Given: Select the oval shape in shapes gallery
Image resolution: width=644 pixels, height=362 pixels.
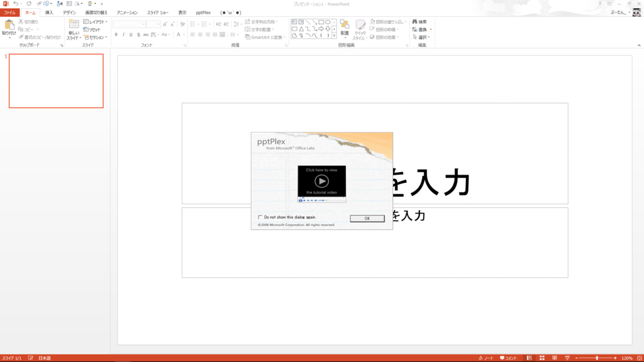Looking at the screenshot, I should (328, 22).
